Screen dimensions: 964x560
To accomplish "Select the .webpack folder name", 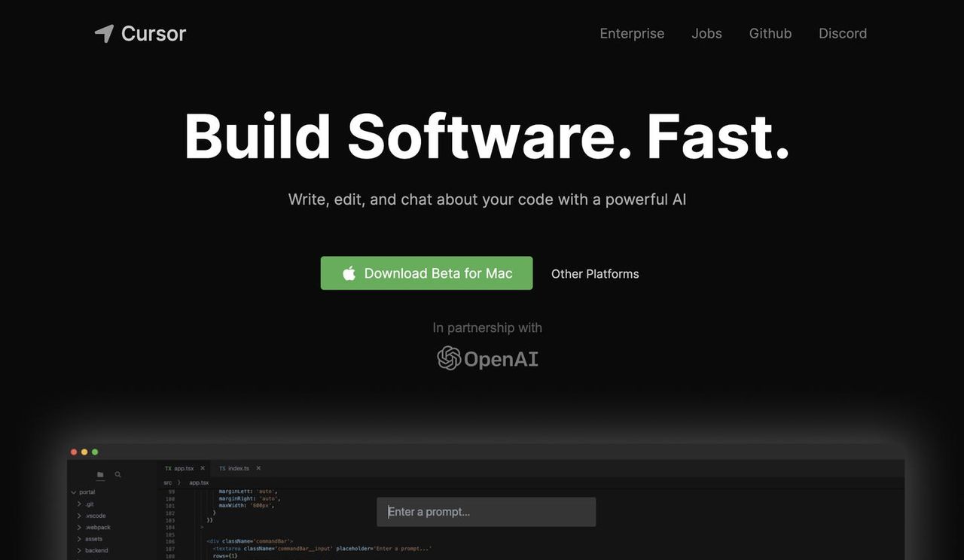I will pyautogui.click(x=98, y=528).
